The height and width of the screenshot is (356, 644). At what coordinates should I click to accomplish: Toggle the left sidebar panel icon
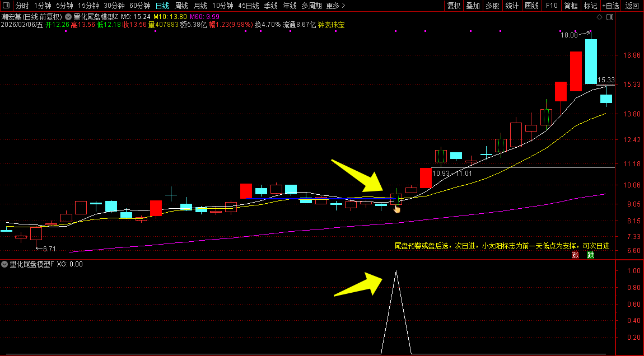pyautogui.click(x=7, y=6)
